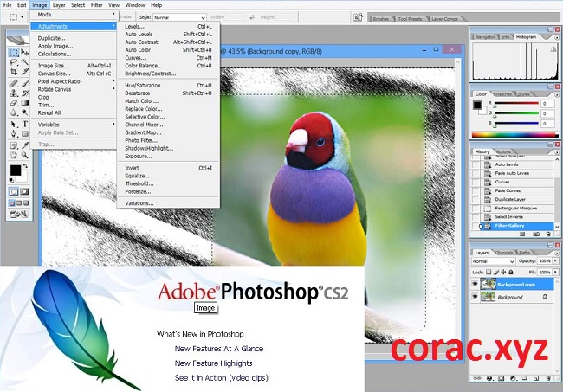563x392 pixels.
Task: Select the Blur tool
Action: click(x=14, y=112)
